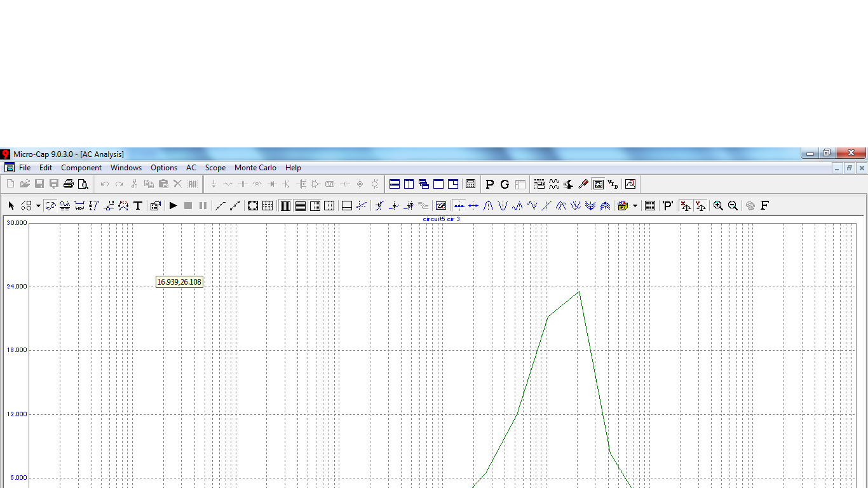
Task: Open the analysis Properties icon
Action: coord(155,206)
